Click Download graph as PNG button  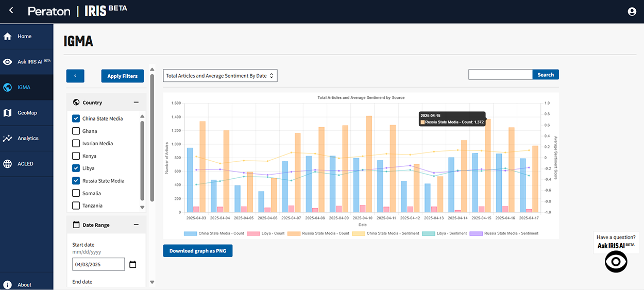[x=198, y=251]
